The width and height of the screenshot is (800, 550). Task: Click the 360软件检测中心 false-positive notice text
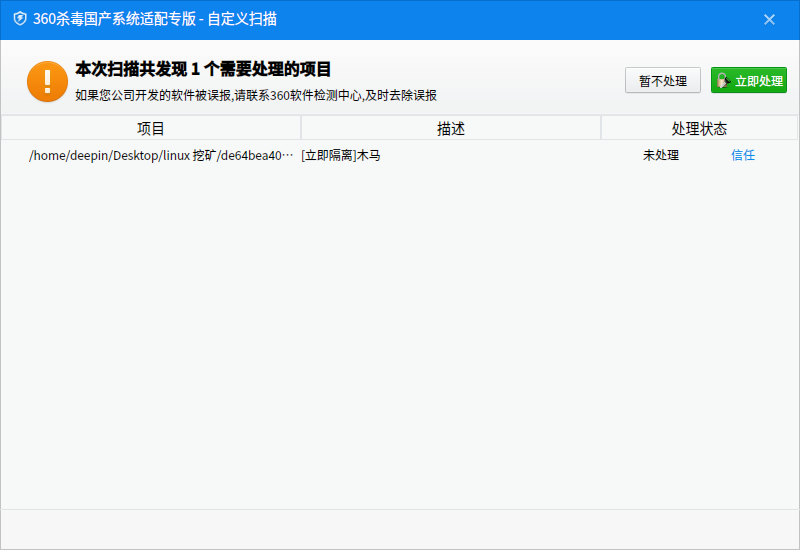(256, 95)
